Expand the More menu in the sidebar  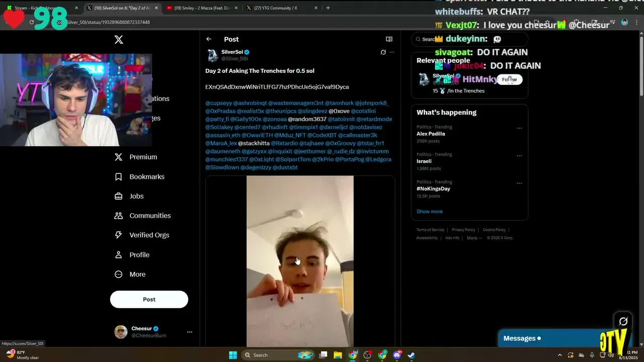point(130,275)
